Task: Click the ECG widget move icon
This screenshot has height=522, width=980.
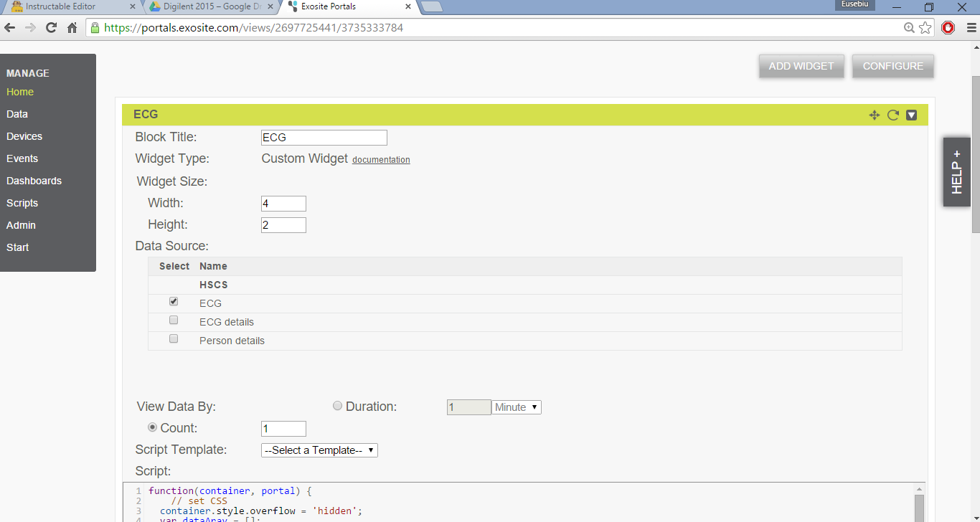Action: pyautogui.click(x=874, y=115)
